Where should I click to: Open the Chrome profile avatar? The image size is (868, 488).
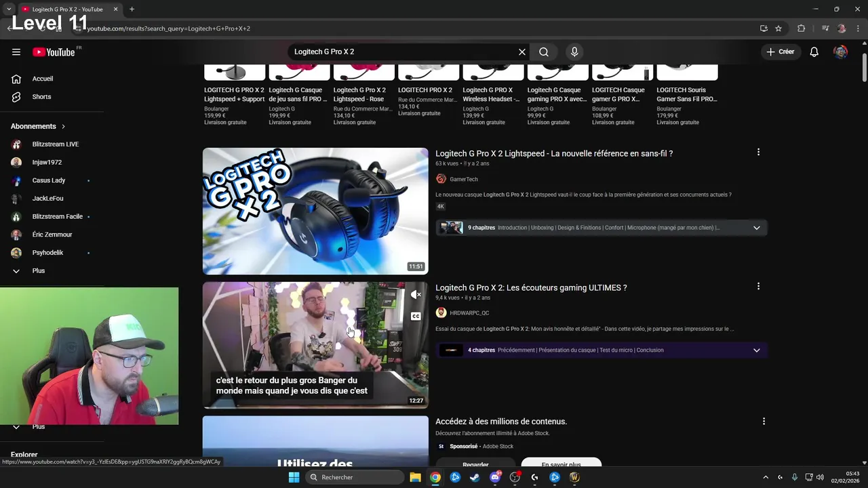click(x=842, y=28)
